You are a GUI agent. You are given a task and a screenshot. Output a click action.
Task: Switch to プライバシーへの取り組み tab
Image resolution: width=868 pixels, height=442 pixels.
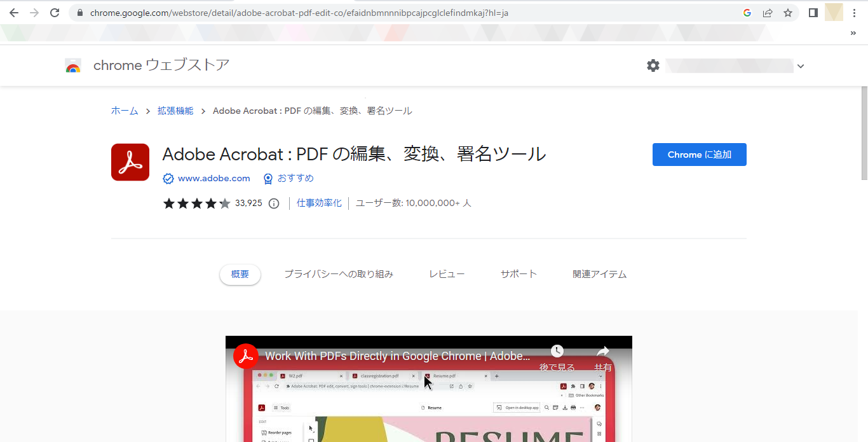(x=339, y=274)
